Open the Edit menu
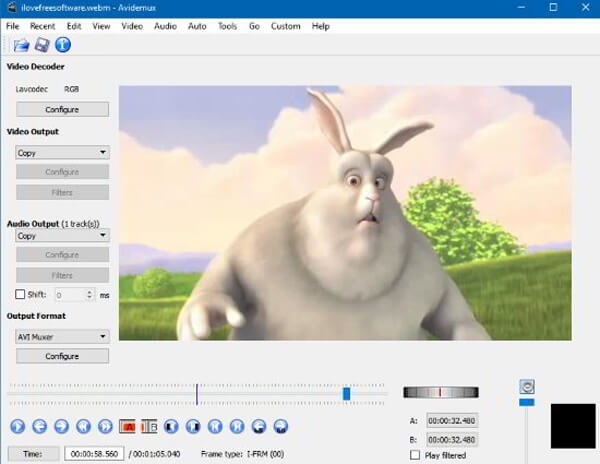This screenshot has width=600, height=464. pos(74,26)
